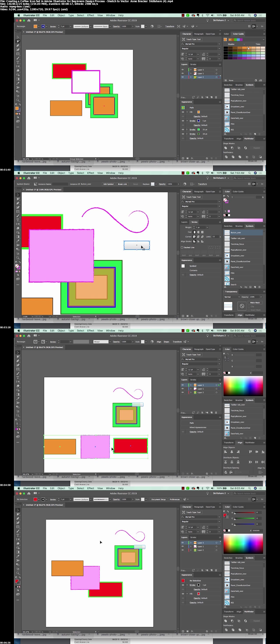
Task: Click the hex color field showing 000000
Action: tap(257, 531)
